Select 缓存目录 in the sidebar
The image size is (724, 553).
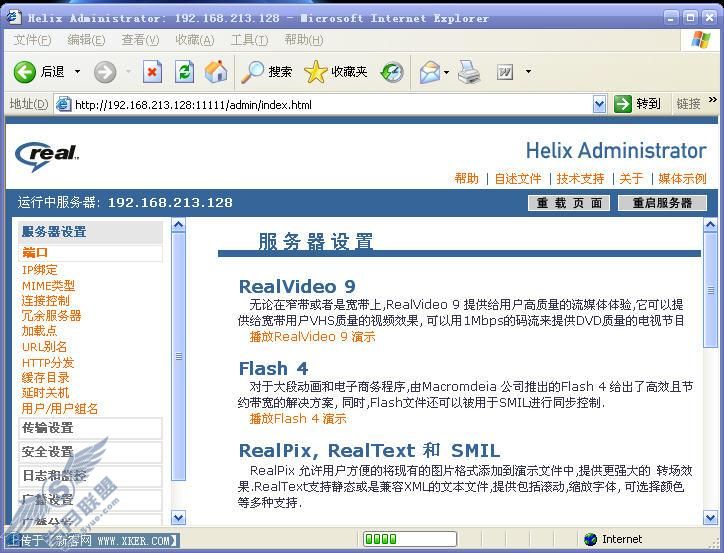tap(45, 378)
